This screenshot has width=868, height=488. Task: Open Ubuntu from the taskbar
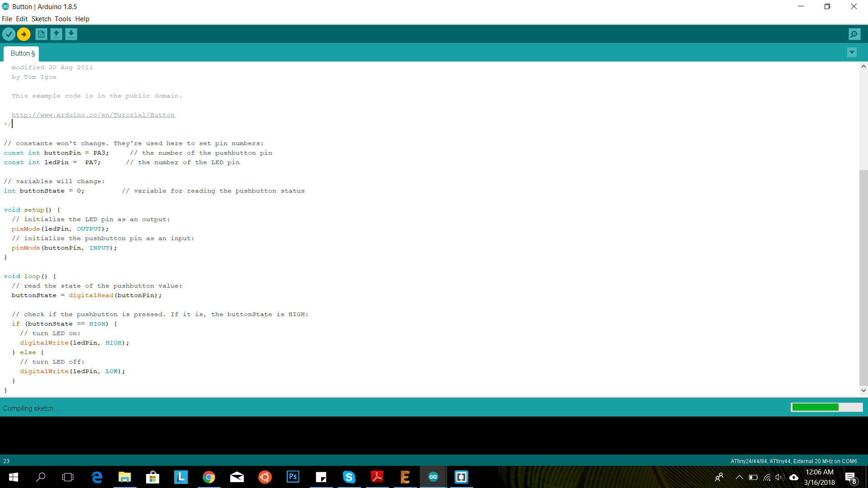pyautogui.click(x=265, y=477)
